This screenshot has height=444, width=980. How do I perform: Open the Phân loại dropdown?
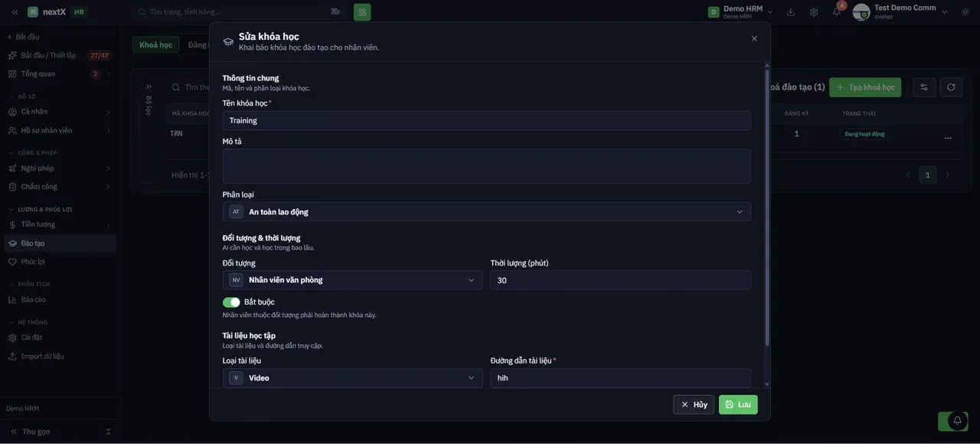coord(487,212)
